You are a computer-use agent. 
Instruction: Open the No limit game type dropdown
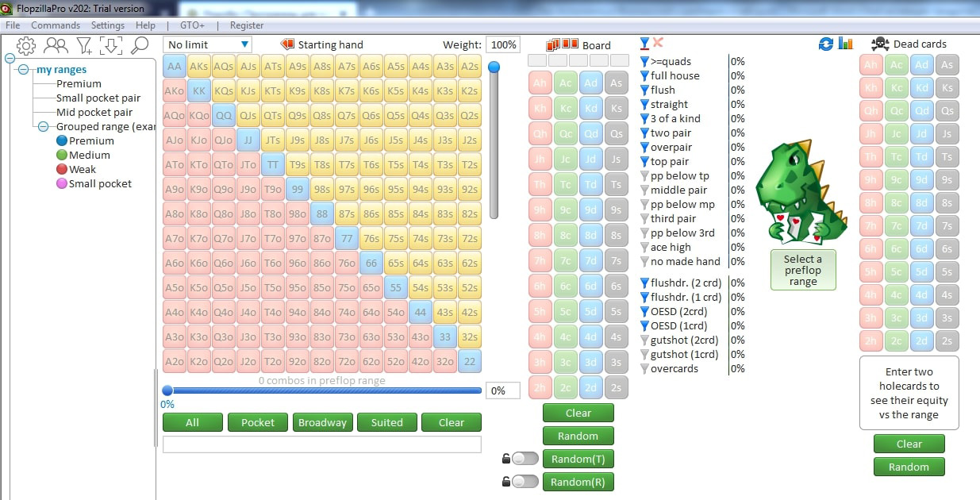(x=208, y=45)
